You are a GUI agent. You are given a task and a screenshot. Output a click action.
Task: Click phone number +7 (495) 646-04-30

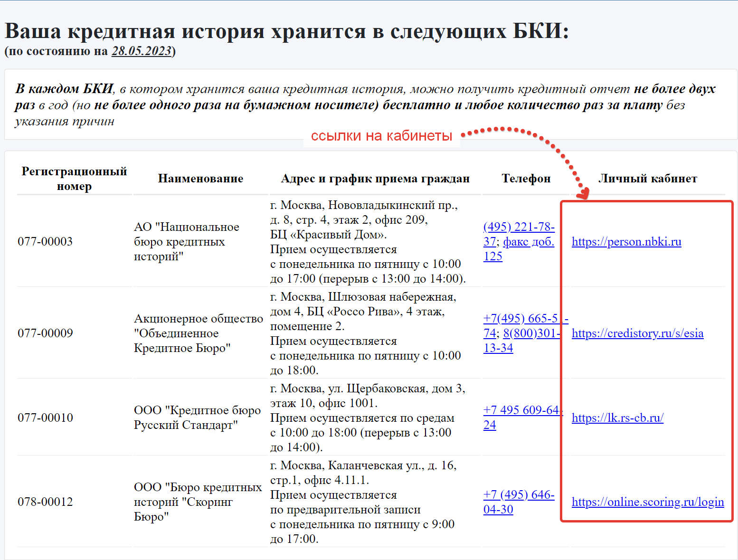point(519,502)
